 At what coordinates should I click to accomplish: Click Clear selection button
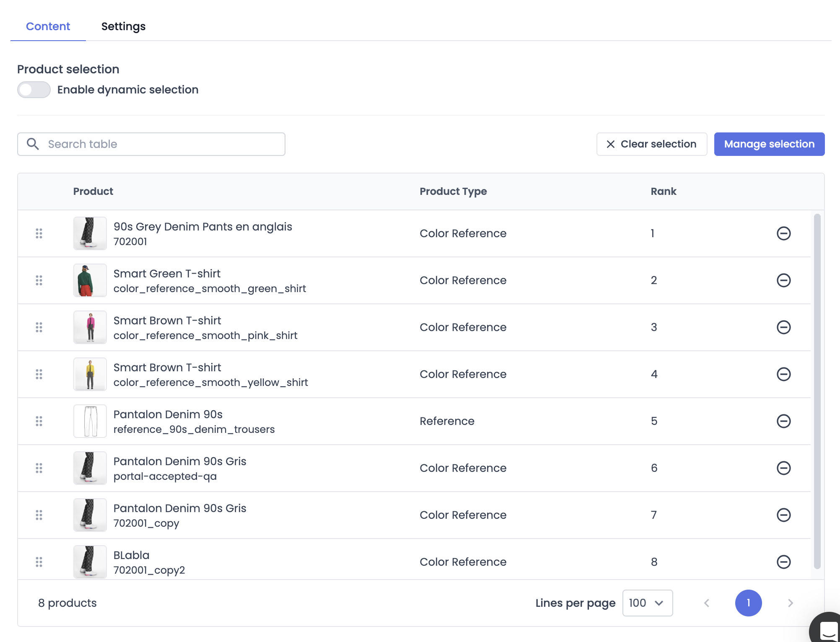[x=652, y=144]
